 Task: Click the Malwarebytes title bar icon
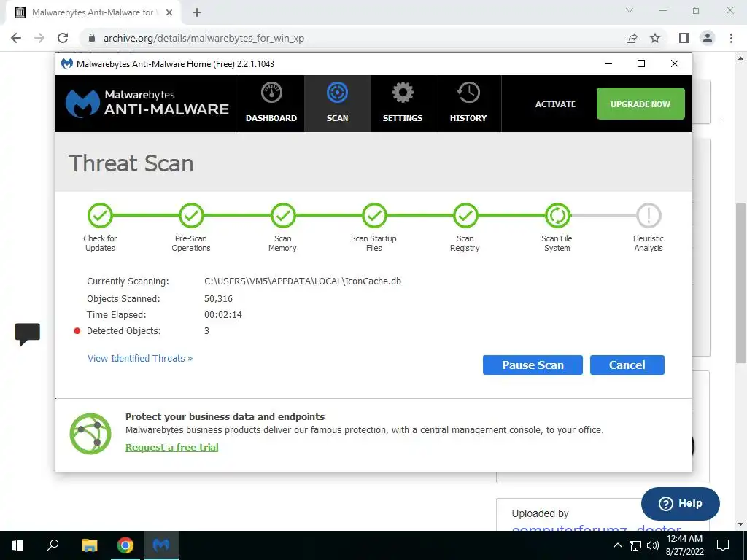point(67,63)
